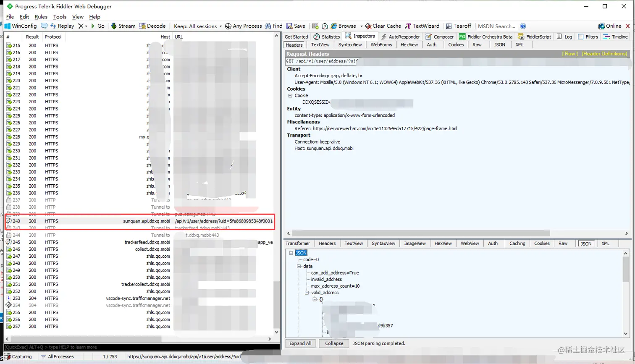635x364 pixels.
Task: Click the camera screenshot icon
Action: (315, 26)
